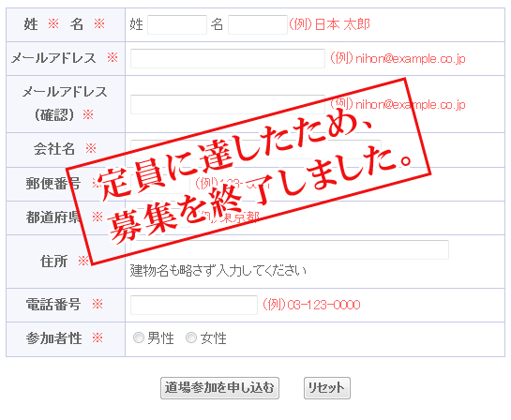Focus the メールアドレス input field
The image size is (511, 420).
pos(228,58)
